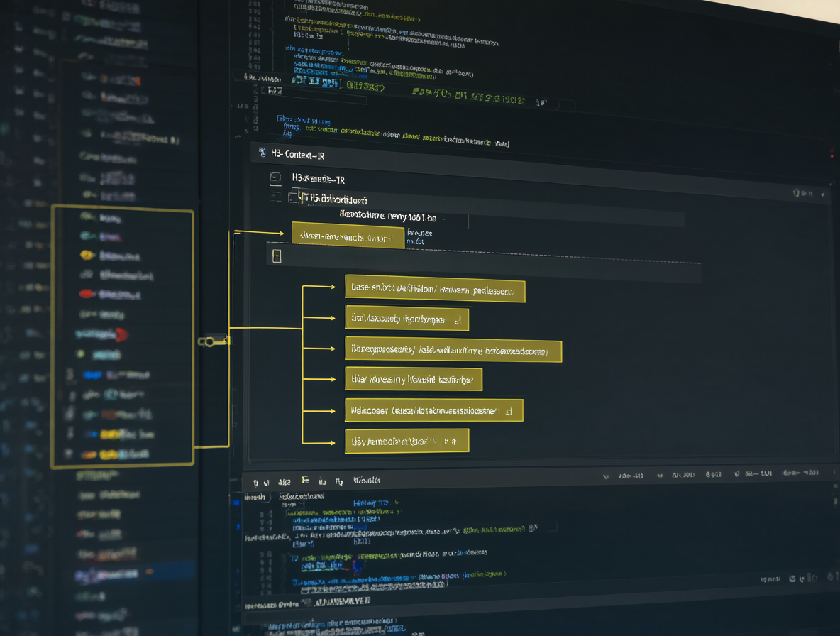Select the yellow block starting with "base-en.txt"
This screenshot has height=636, width=840.
[x=434, y=290]
